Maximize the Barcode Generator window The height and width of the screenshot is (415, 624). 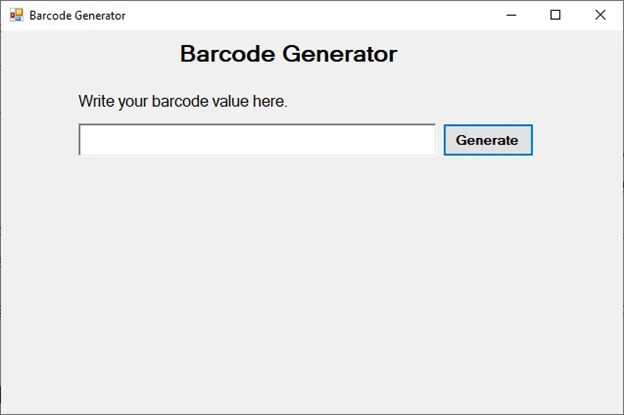click(556, 15)
